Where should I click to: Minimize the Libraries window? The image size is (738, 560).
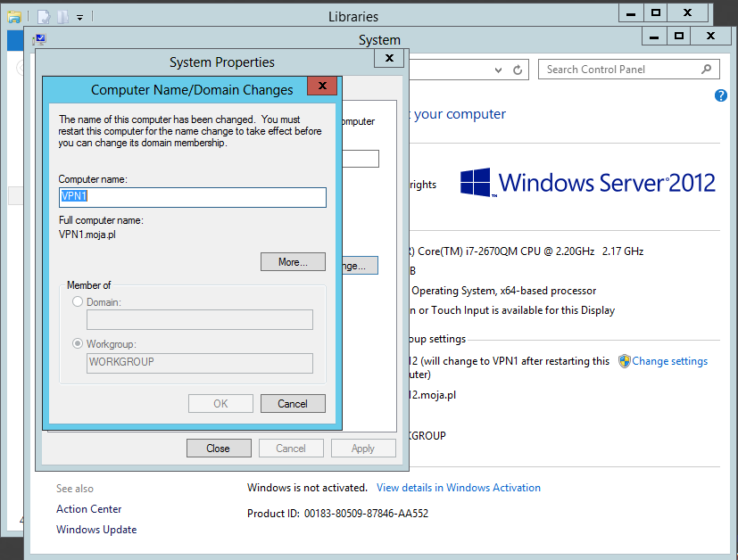click(x=631, y=13)
